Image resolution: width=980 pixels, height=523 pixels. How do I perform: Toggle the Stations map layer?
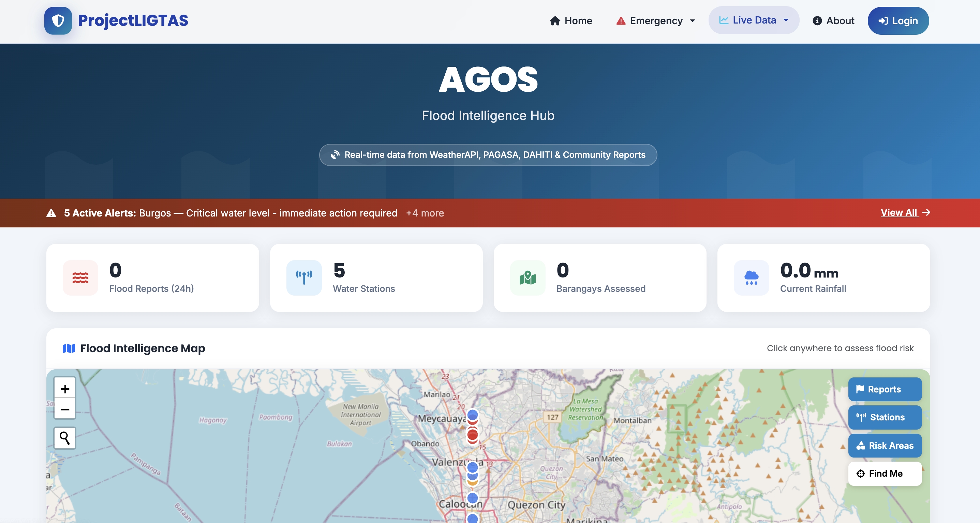click(x=885, y=417)
